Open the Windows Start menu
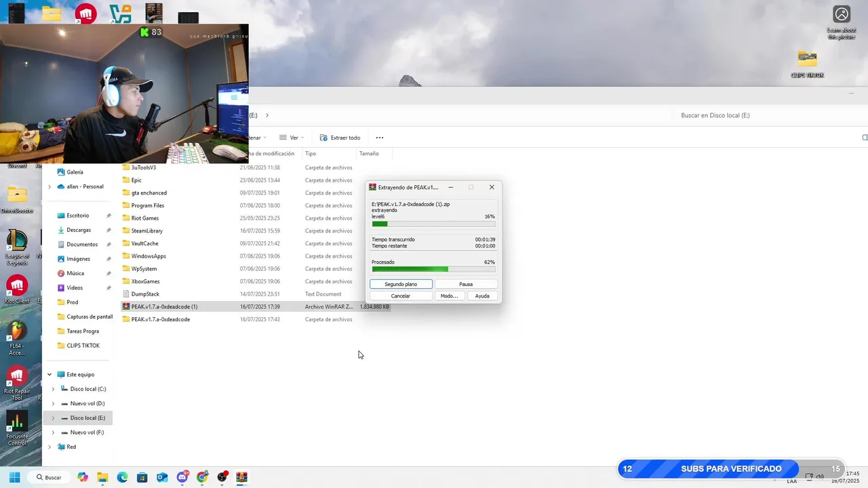Screen dimensions: 868x488 pos(15,477)
